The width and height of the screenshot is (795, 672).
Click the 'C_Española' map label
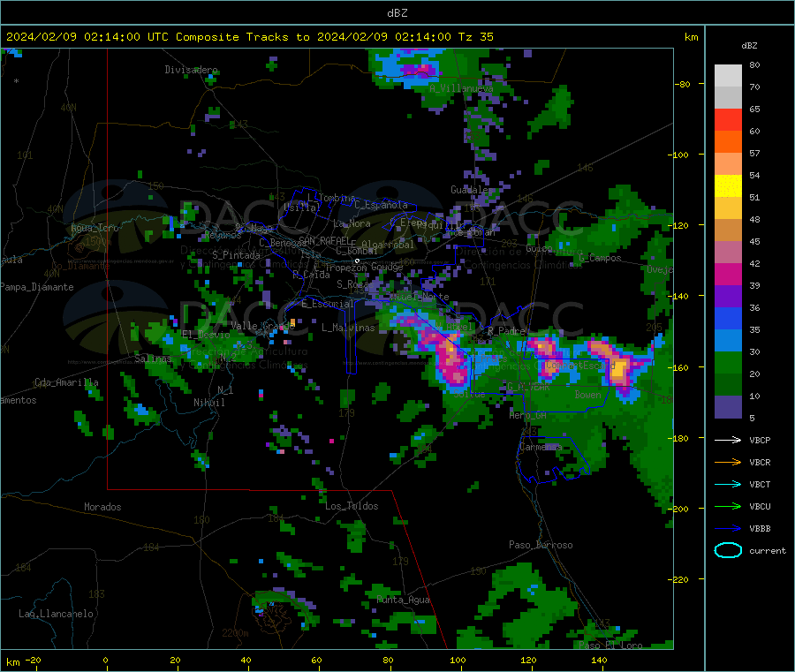[382, 205]
